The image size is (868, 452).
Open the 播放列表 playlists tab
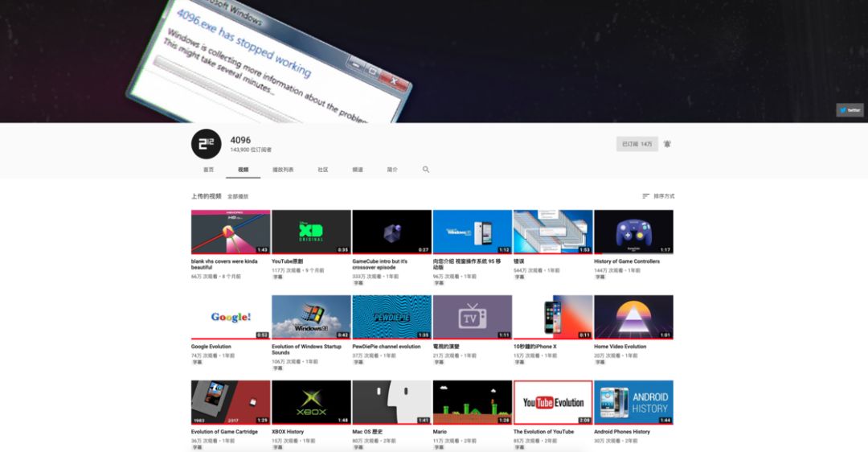click(283, 170)
